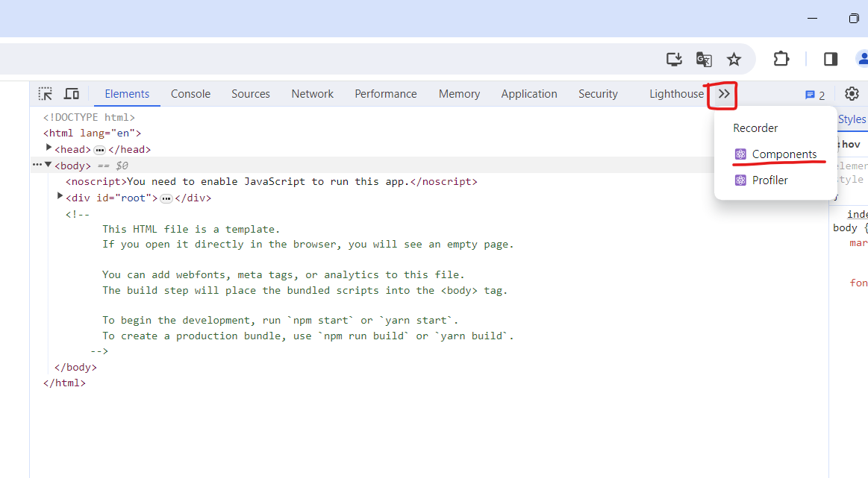
Task: Switch to the Network tab
Action: click(312, 93)
